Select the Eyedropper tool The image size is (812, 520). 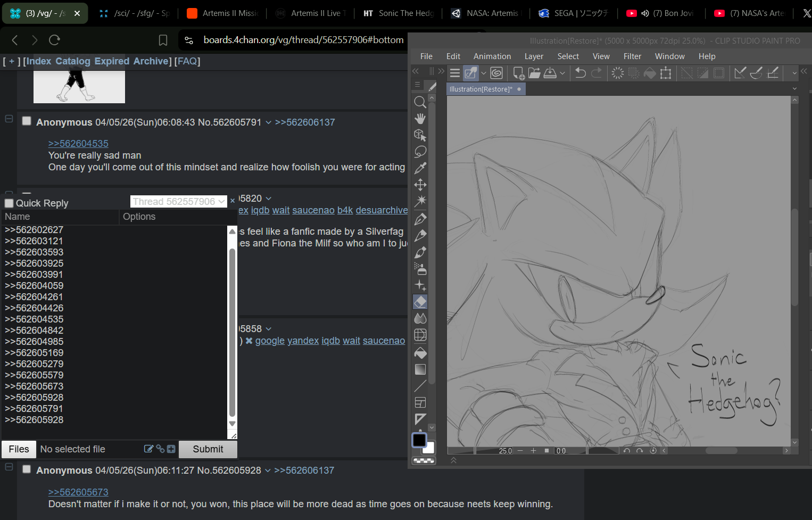(420, 168)
